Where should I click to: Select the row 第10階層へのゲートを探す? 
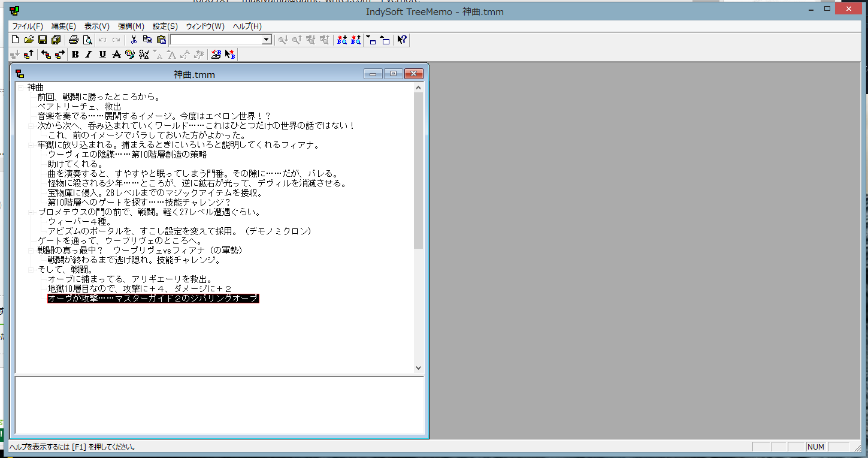[139, 203]
